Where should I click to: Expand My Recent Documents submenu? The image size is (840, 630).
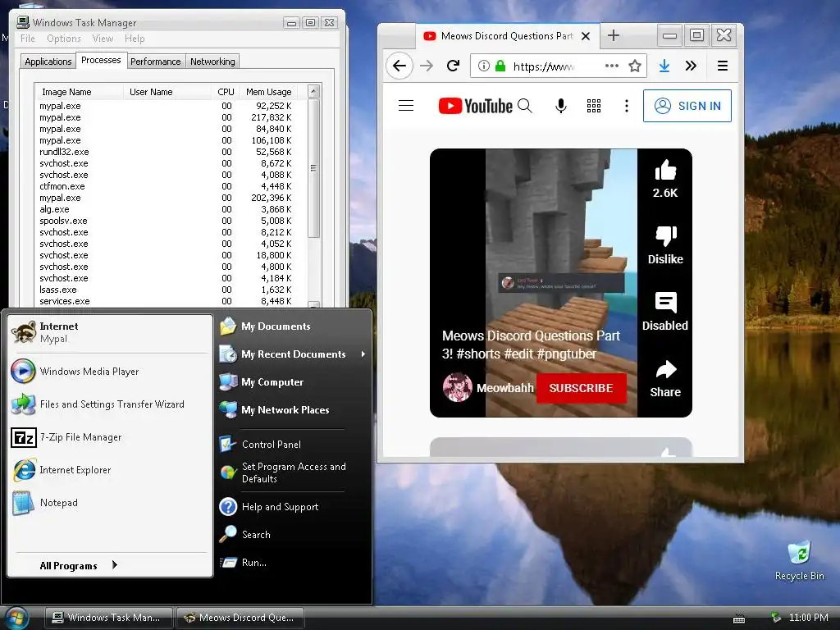pyautogui.click(x=294, y=354)
